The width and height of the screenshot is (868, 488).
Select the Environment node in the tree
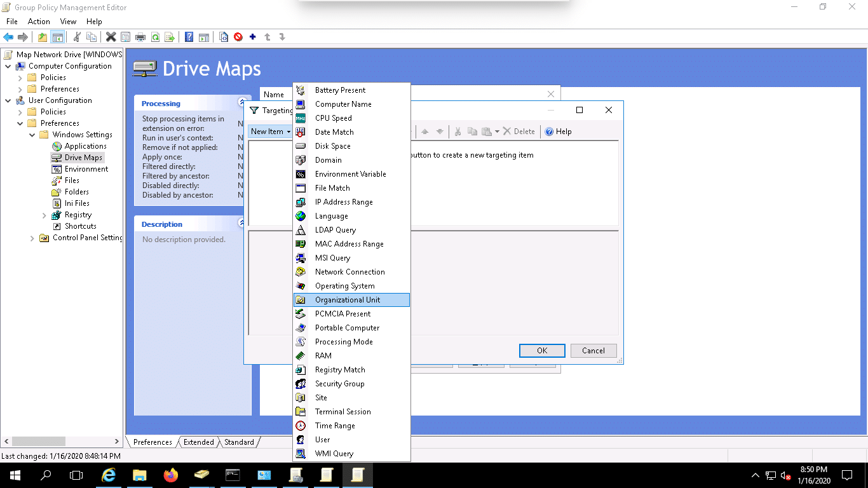86,169
